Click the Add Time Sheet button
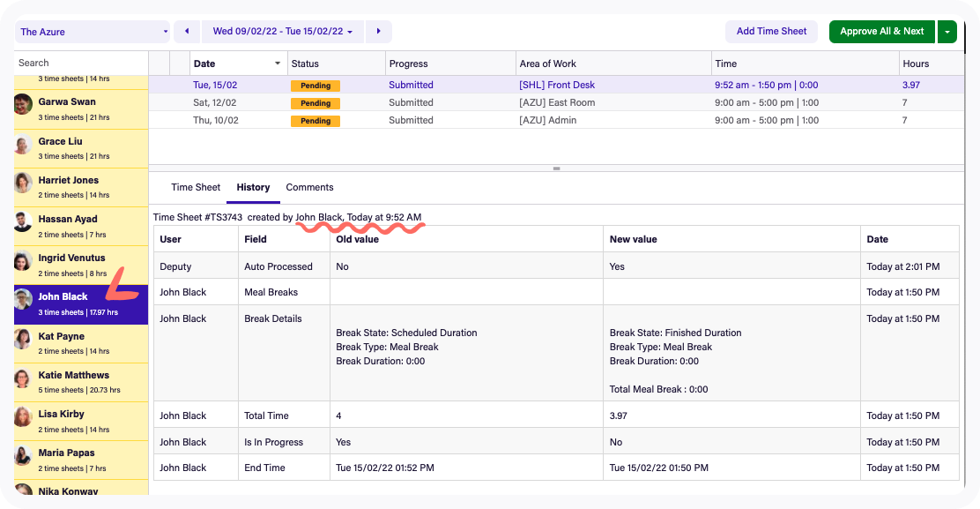This screenshot has height=509, width=980. (x=771, y=31)
